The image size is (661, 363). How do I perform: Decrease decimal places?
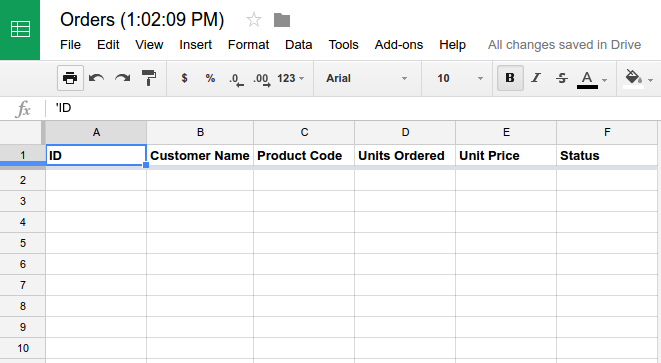pos(236,79)
